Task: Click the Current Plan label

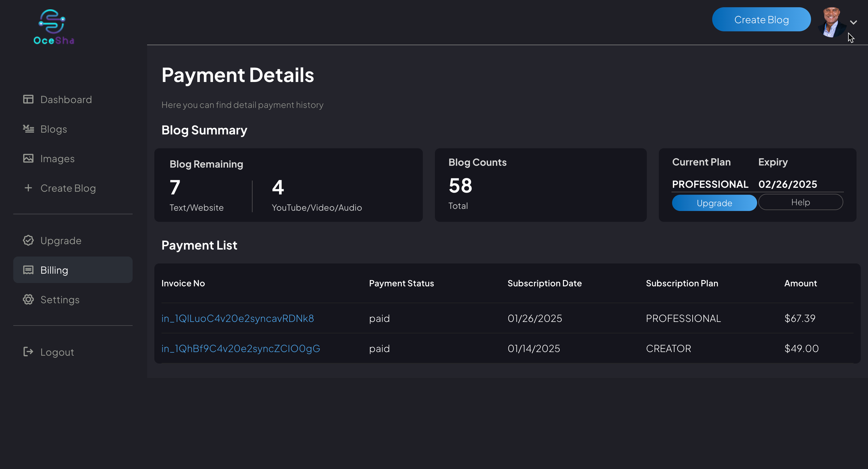Action: click(x=701, y=162)
